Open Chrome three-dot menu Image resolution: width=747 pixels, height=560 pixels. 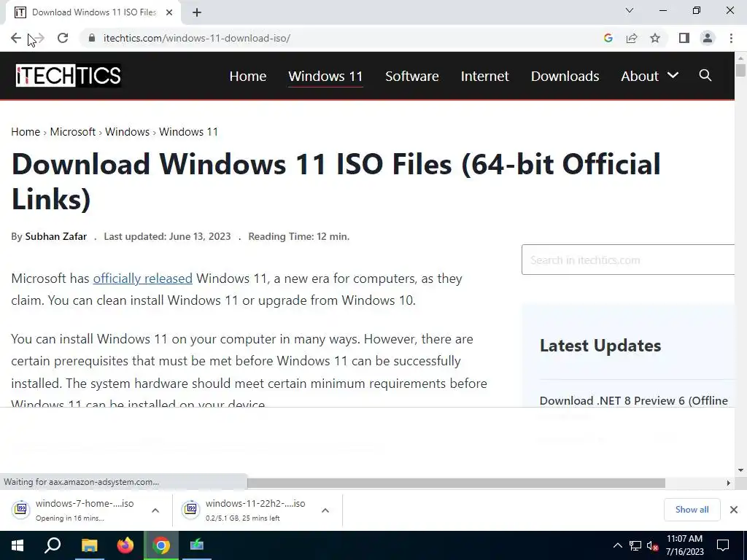click(731, 38)
